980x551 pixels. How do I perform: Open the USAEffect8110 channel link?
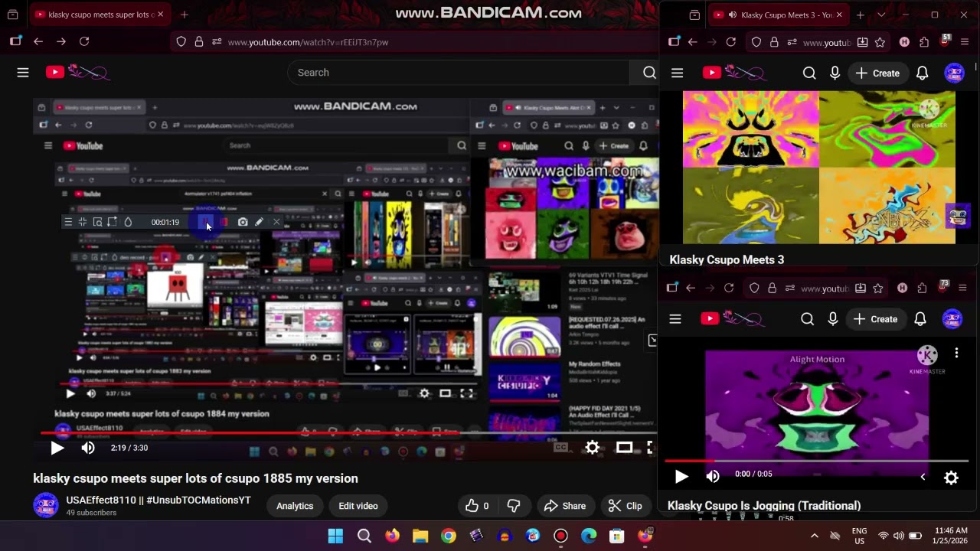click(x=158, y=500)
